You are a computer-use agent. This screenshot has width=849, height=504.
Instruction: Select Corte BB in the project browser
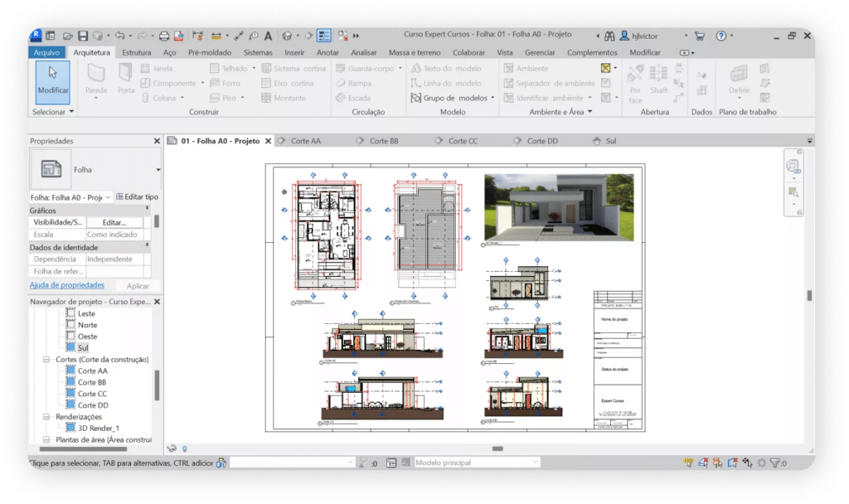91,382
